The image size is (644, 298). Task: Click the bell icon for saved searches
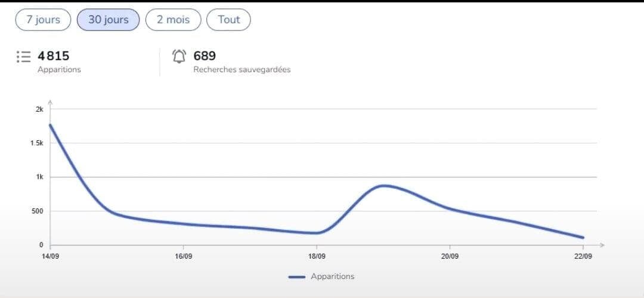pos(179,56)
